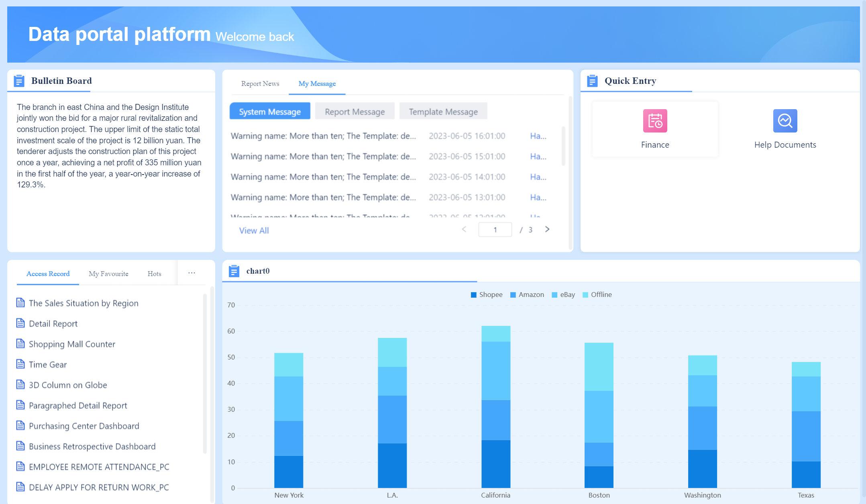This screenshot has width=866, height=504.
Task: Click the document icon beside Detail Report
Action: pyautogui.click(x=20, y=323)
